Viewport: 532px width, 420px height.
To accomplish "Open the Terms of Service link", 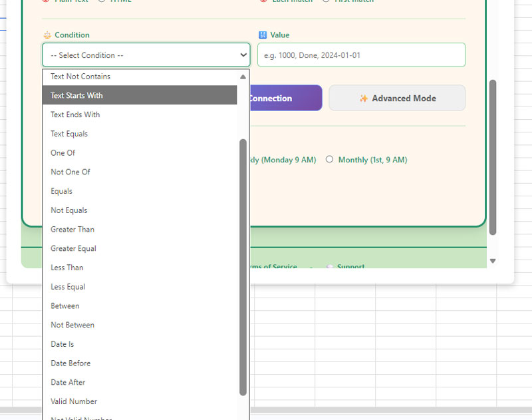I will (x=273, y=266).
